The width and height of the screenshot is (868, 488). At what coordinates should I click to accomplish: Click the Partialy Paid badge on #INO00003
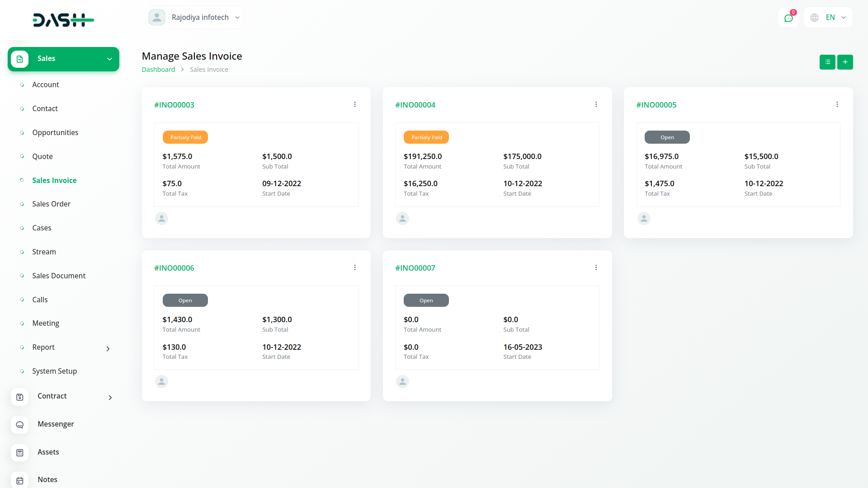point(185,137)
